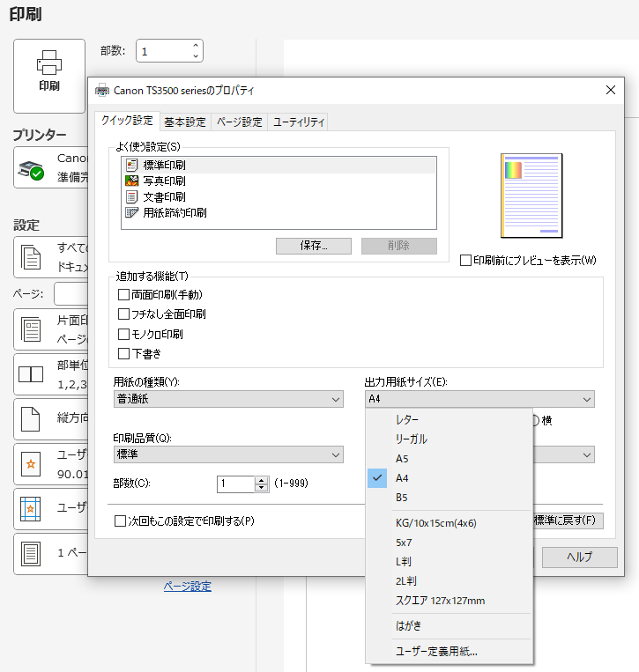Enable フチなし全面印刷 checkbox
This screenshot has height=672, width=639.
pos(123,314)
